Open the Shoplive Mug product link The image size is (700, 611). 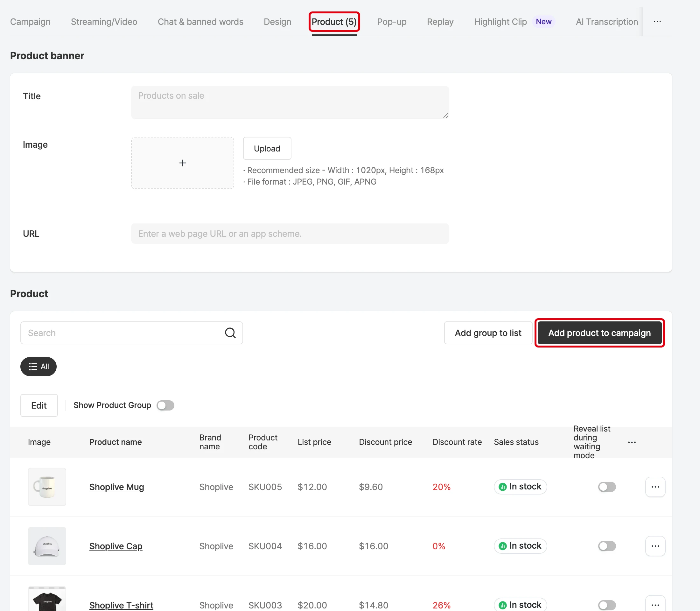click(116, 487)
